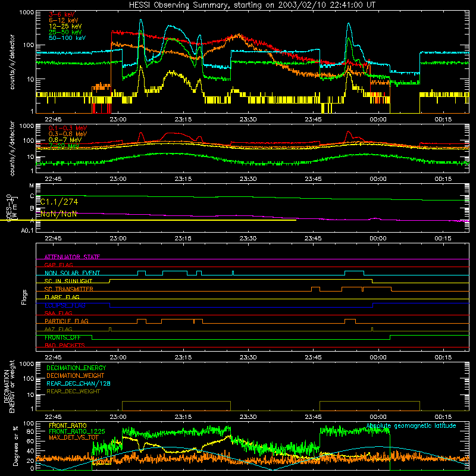This screenshot has width=476, height=476.
Task: Click the PARTICLE_FLAG pulse near 23:55
Action: point(350,321)
